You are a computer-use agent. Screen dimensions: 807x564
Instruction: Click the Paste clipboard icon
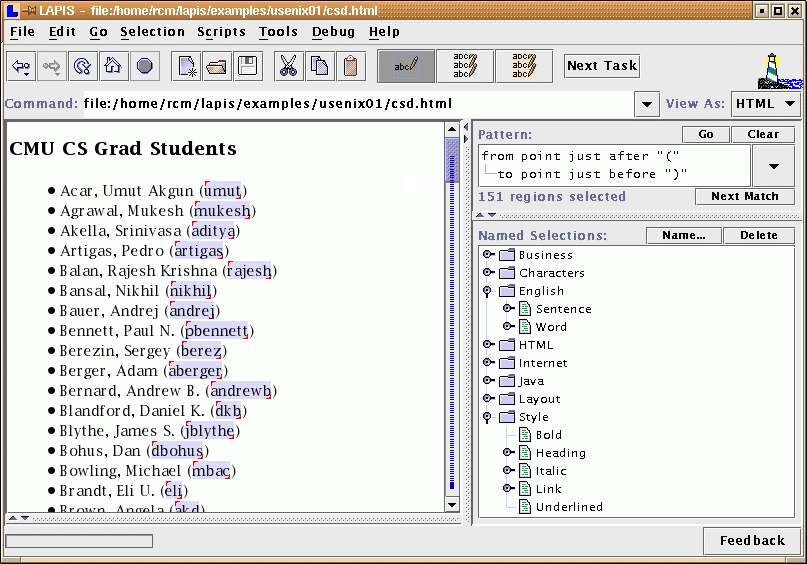[x=350, y=67]
